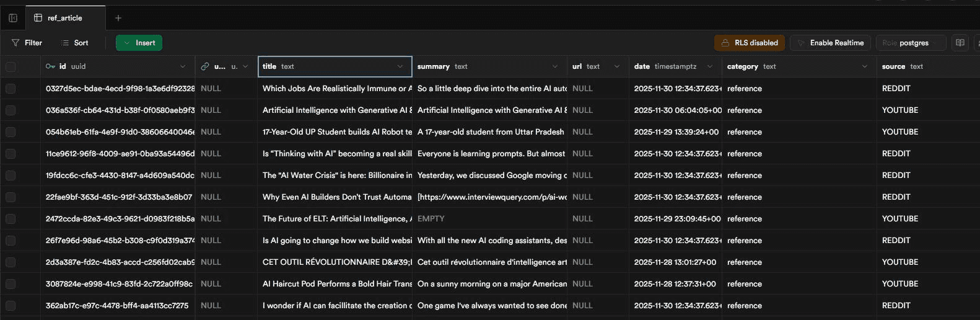
Task: Open the Role postgres selector
Action: [910, 43]
